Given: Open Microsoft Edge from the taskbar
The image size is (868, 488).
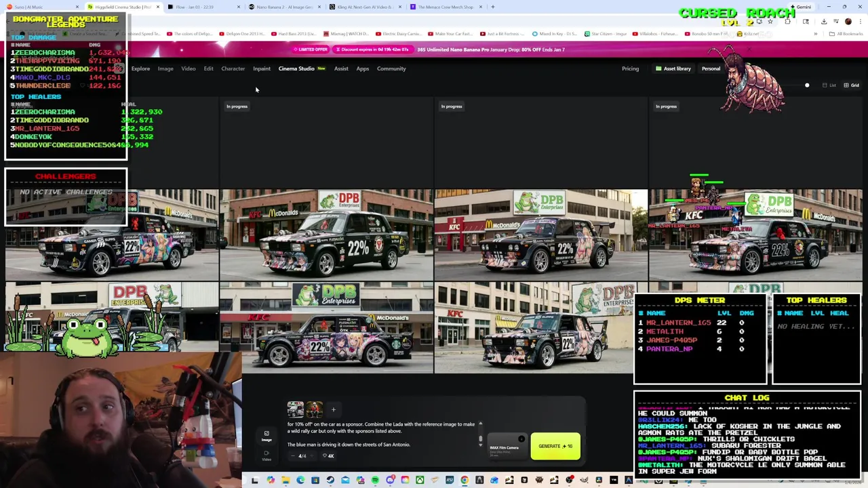Looking at the screenshot, I should pos(300,481).
